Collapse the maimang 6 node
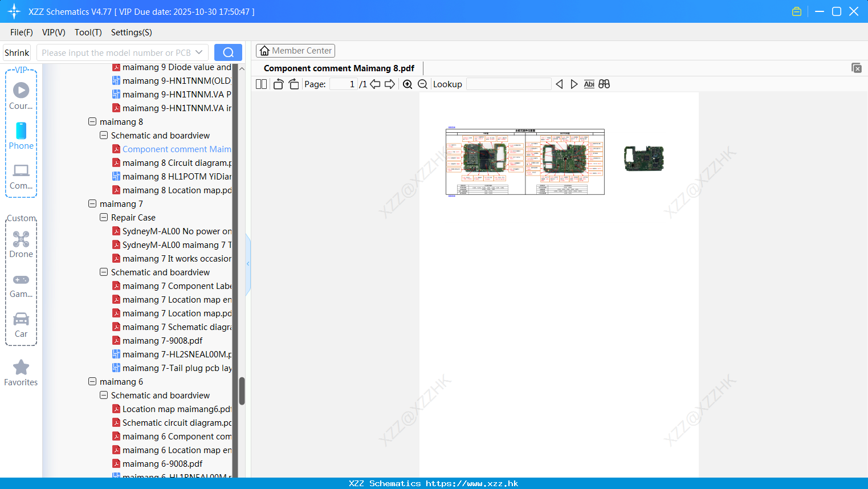 coord(92,381)
